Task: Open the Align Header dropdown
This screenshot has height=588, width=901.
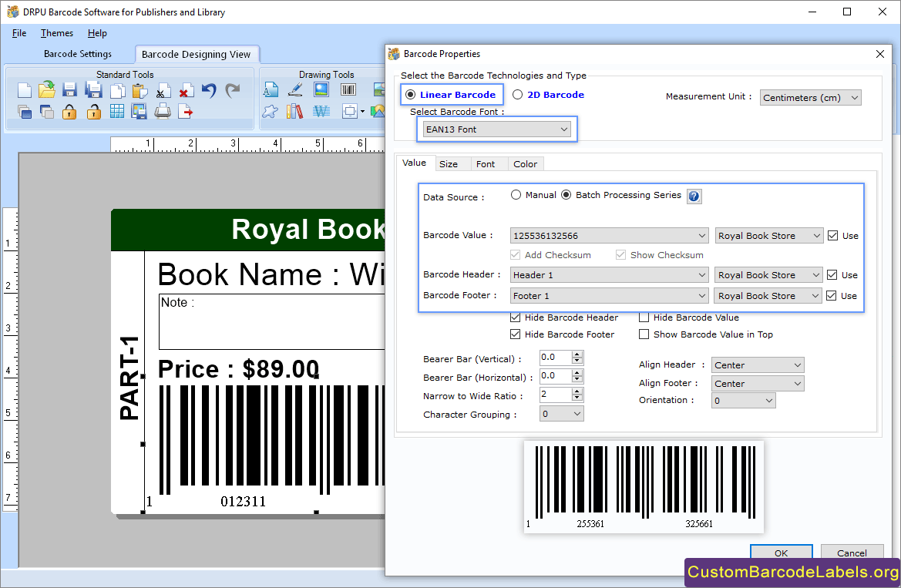Action: tap(757, 365)
